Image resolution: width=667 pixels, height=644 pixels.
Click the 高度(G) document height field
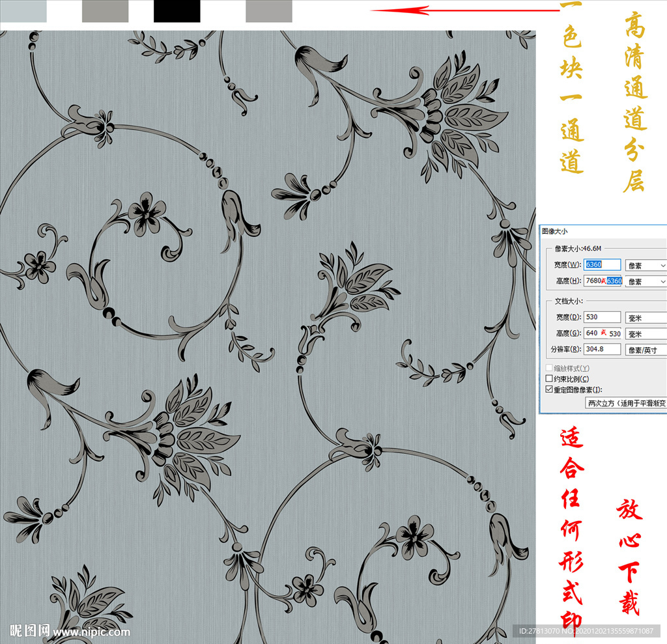click(x=603, y=333)
